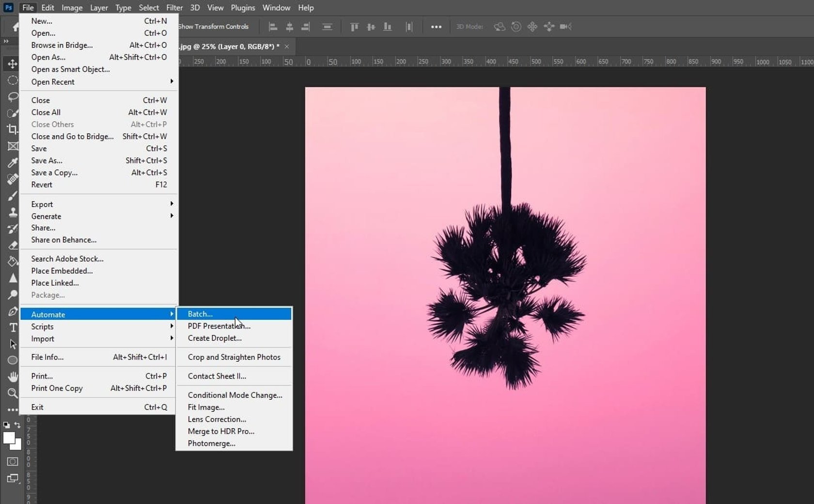Viewport: 814px width, 504px height.
Task: Expand the Export submenu
Action: point(99,204)
